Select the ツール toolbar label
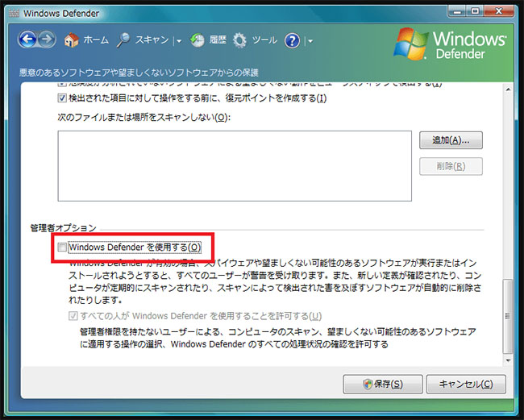 point(264,40)
